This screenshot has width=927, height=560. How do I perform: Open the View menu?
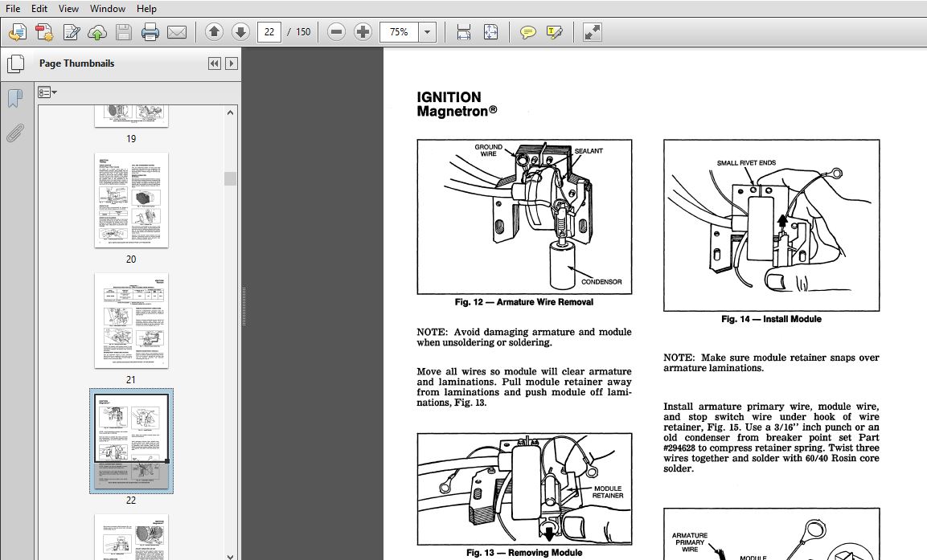click(x=68, y=8)
